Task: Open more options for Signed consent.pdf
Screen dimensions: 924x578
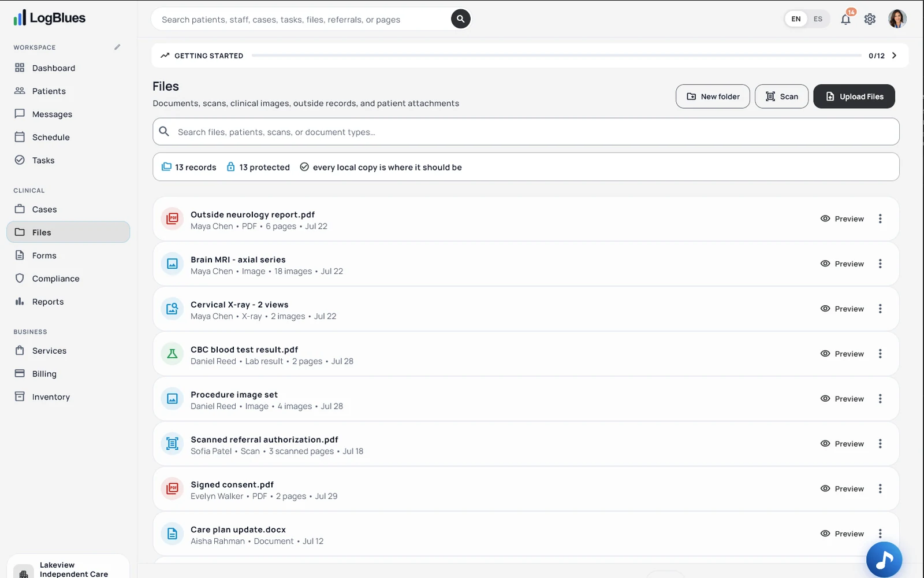Action: pyautogui.click(x=880, y=489)
